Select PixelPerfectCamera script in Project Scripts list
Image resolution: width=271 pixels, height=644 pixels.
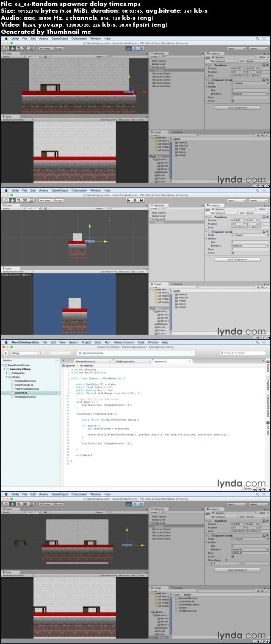pos(189,604)
